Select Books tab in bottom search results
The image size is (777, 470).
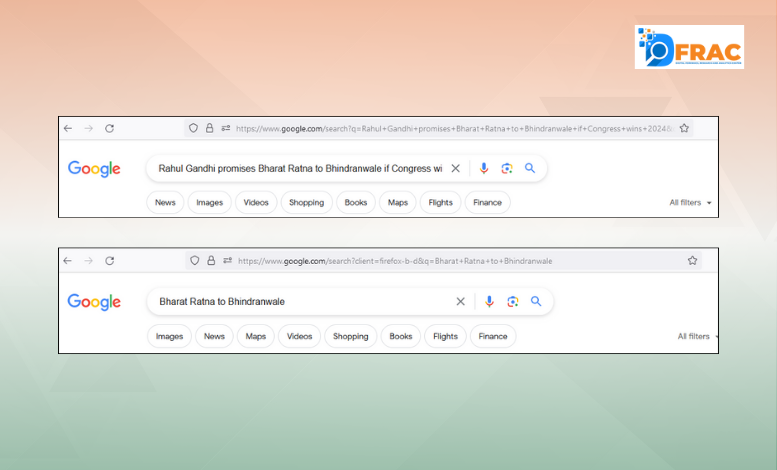coord(400,336)
